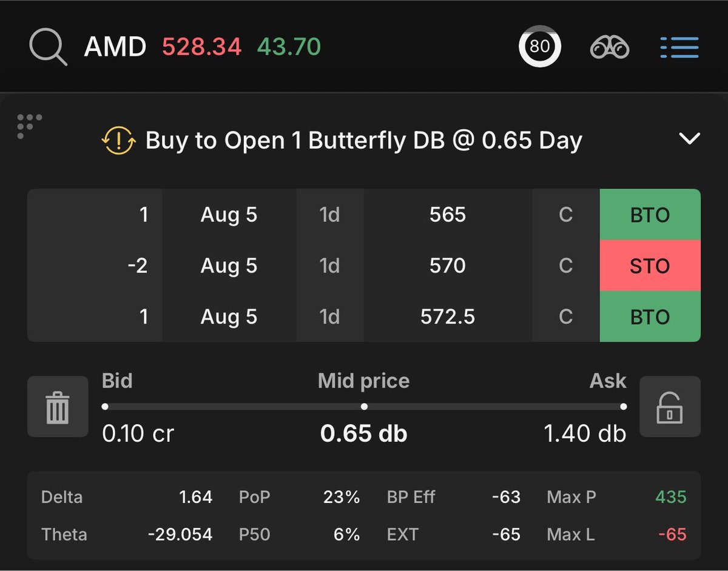
Task: Open the blue list menu icon
Action: pos(679,47)
